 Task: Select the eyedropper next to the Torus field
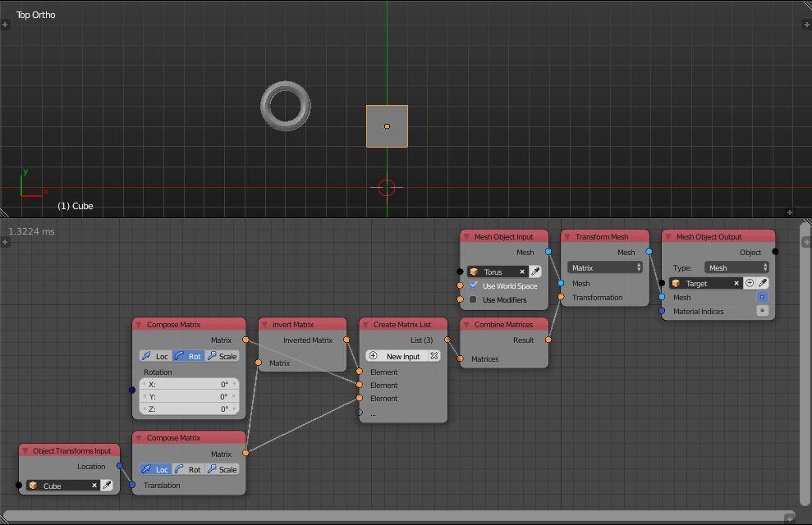536,272
